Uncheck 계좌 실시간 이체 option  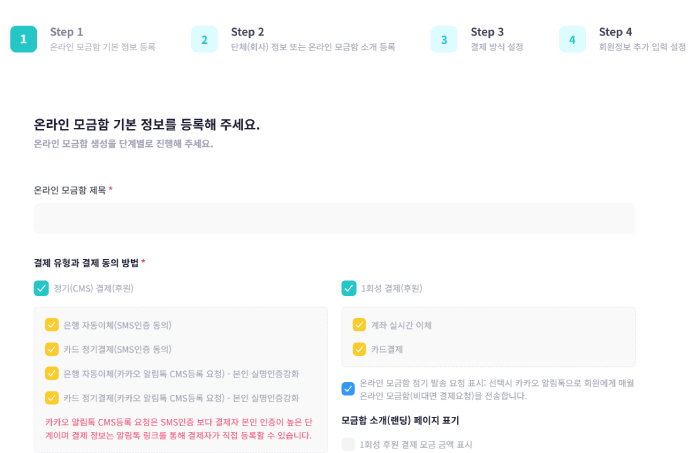359,325
